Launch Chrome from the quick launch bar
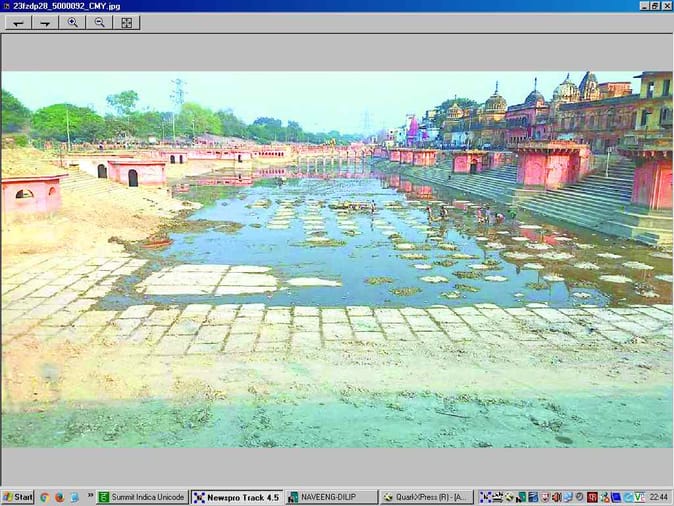 pyautogui.click(x=44, y=497)
